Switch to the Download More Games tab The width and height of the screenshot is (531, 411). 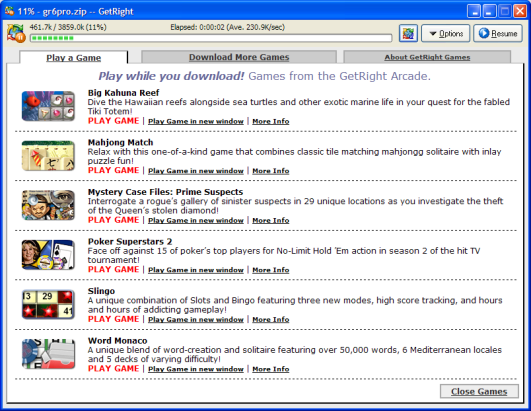tap(239, 57)
